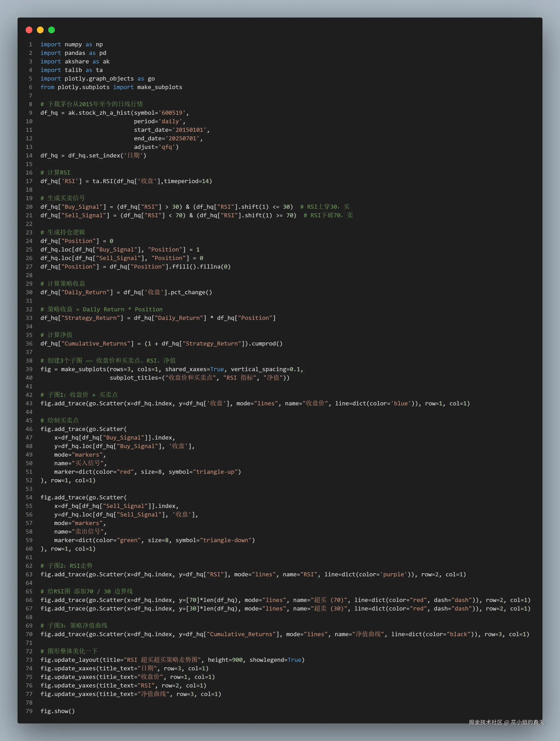Click the "triangle-down" symbol string
Viewport: 560px width, 741px height.
225,540
